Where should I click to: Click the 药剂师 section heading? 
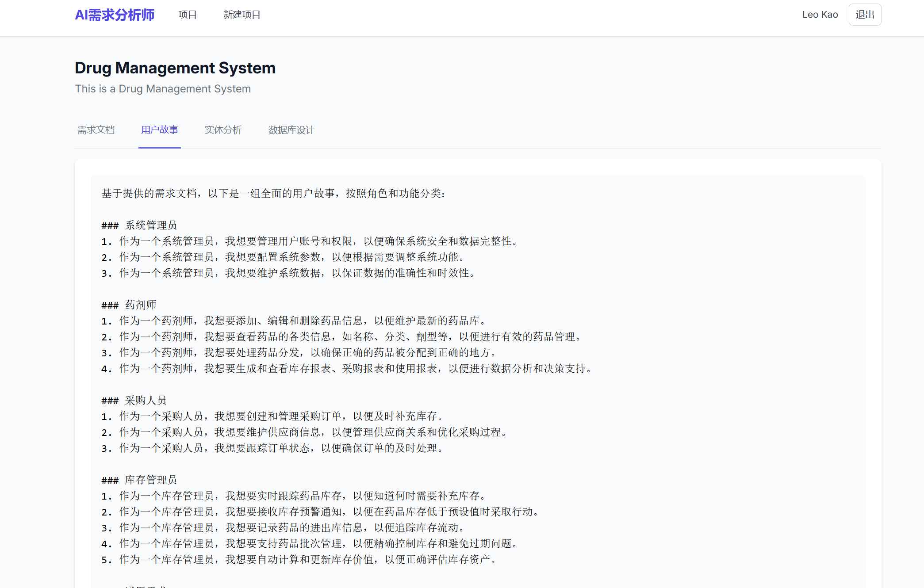click(140, 305)
